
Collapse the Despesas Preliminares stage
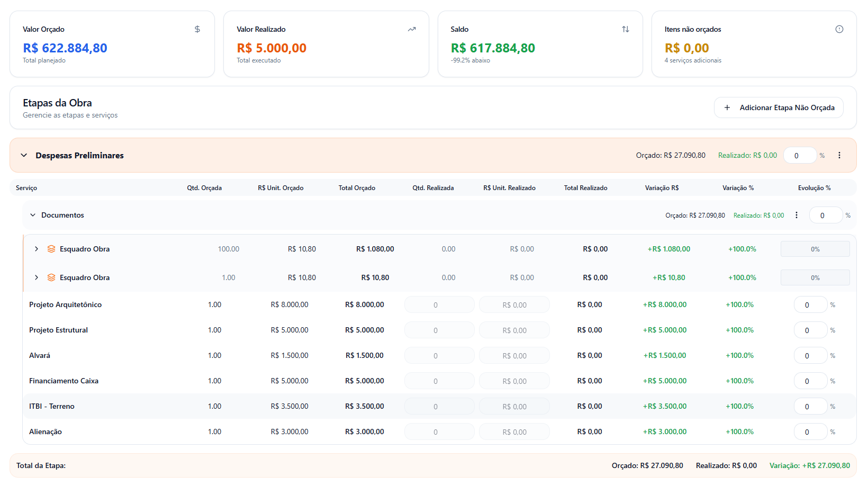tap(24, 155)
